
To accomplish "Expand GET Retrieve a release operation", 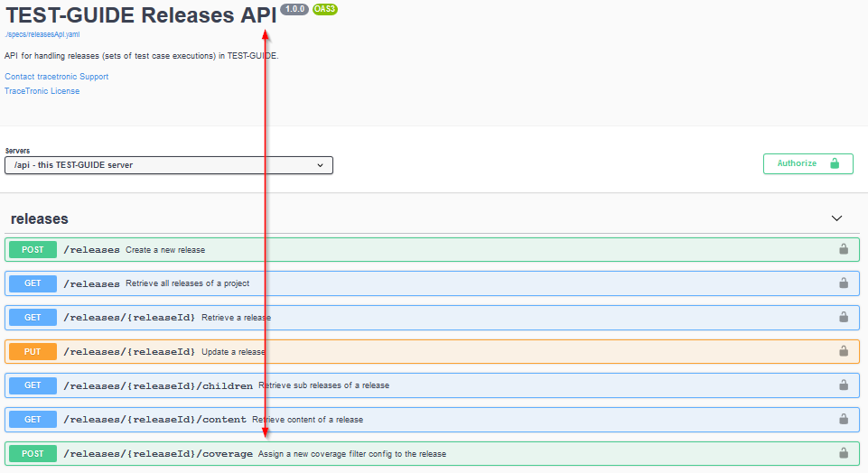I will click(432, 318).
